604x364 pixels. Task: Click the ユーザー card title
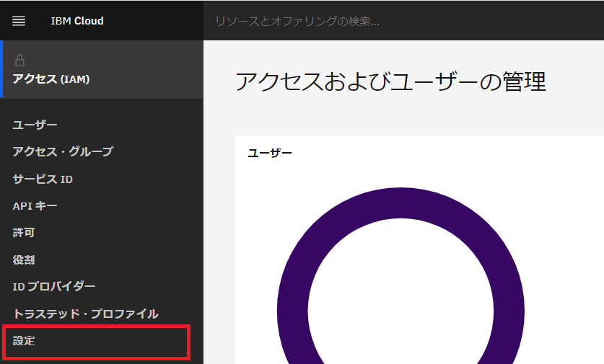270,153
